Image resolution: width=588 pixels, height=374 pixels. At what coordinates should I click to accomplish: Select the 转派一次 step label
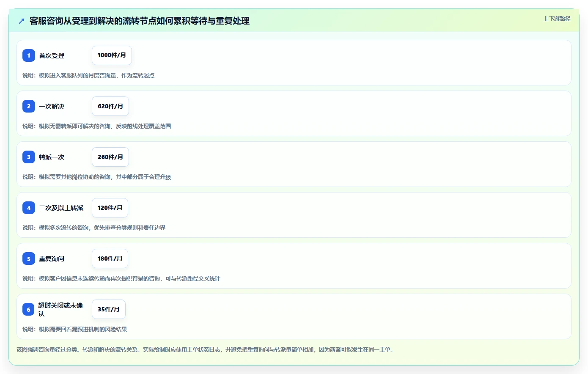pos(52,157)
